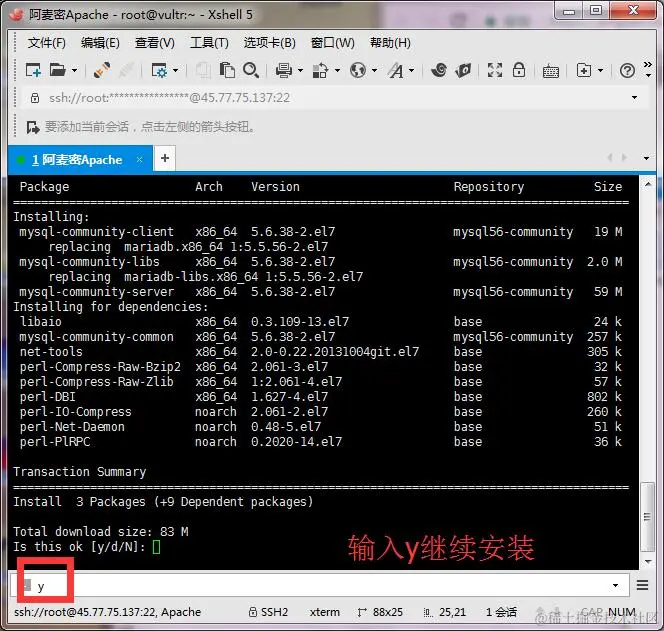Expand the file transfer dropdown arrow
664x631 pixels.
pos(337,70)
